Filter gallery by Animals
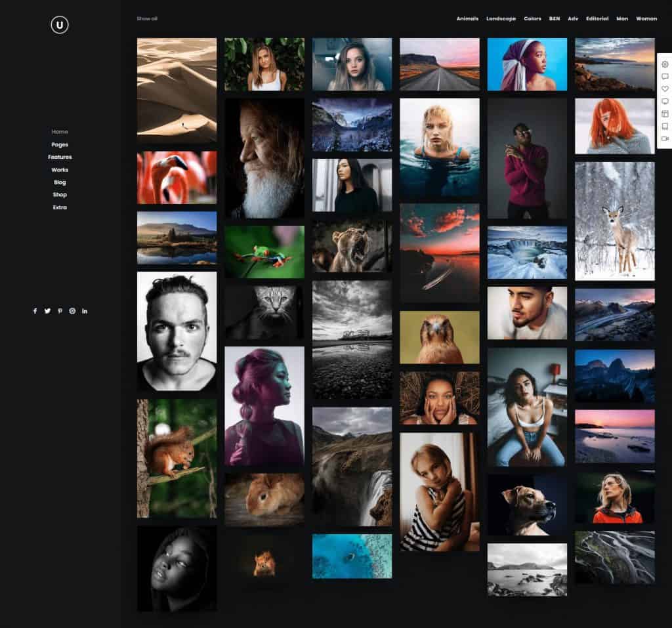Image resolution: width=672 pixels, height=628 pixels. click(x=467, y=19)
